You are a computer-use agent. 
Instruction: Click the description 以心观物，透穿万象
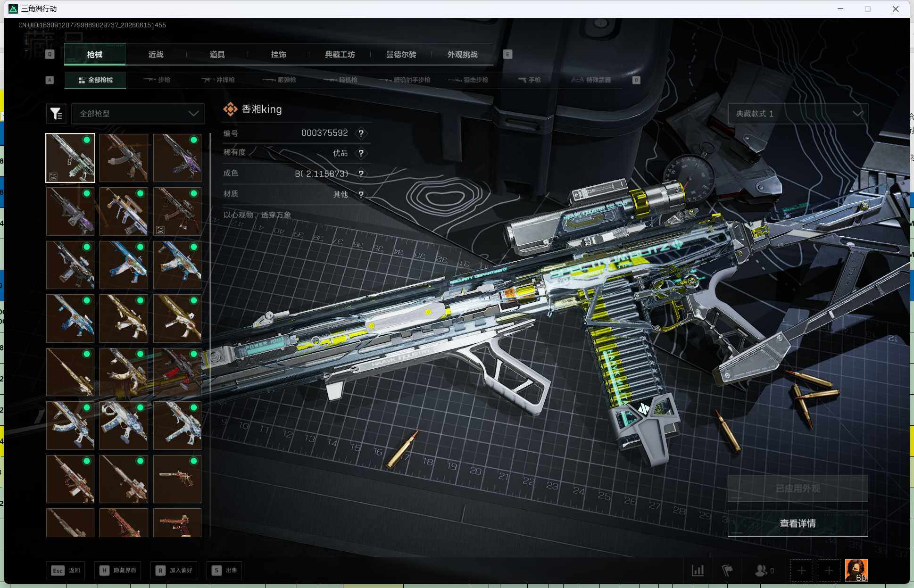257,215
